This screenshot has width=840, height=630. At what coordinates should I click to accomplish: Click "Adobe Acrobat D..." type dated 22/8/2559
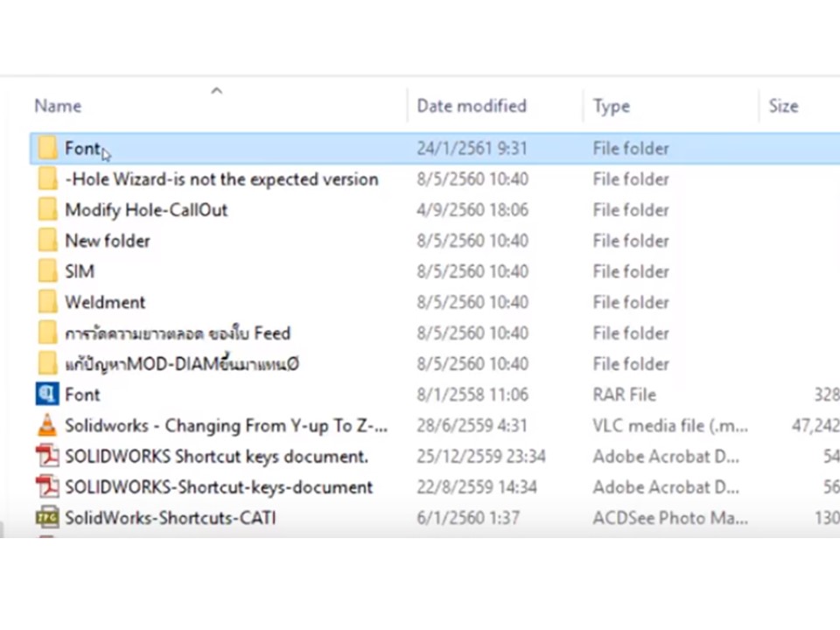666,487
